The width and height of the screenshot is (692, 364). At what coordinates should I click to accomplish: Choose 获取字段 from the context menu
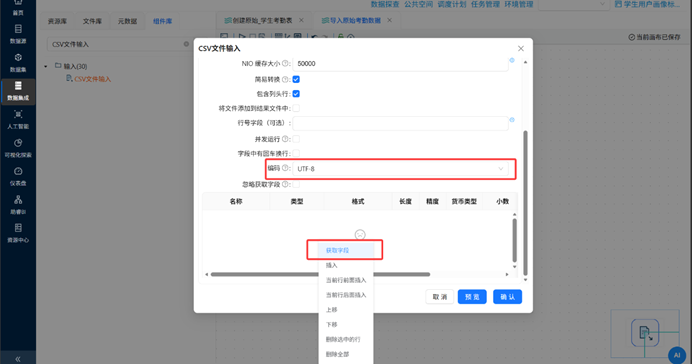coord(346,250)
